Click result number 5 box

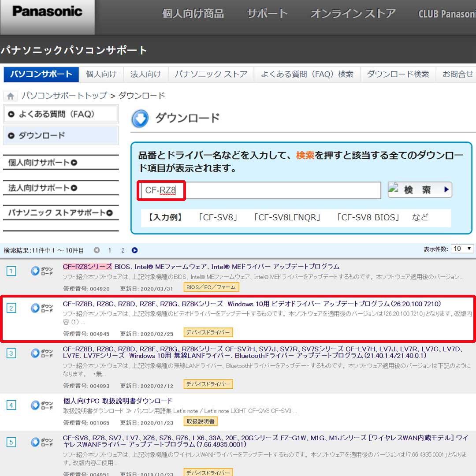tap(11, 442)
